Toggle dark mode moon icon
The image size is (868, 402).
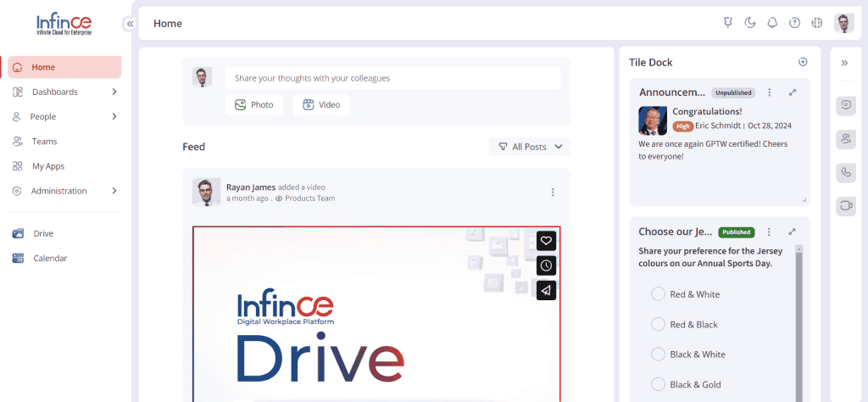(x=750, y=23)
